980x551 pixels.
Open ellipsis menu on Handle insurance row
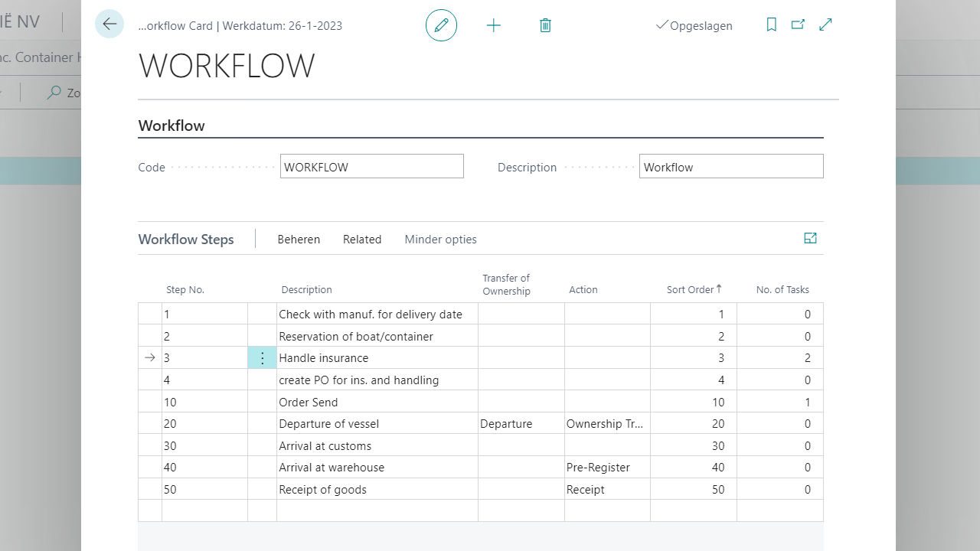pyautogui.click(x=262, y=357)
